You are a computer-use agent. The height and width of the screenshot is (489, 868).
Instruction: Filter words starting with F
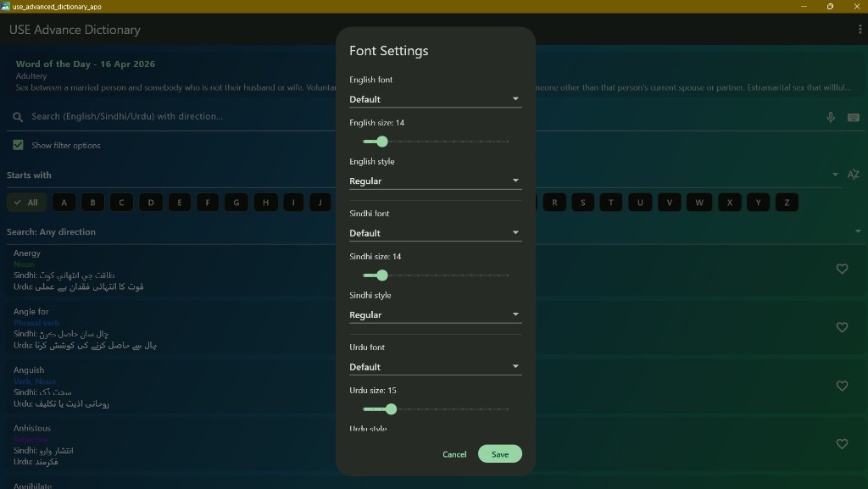coord(208,203)
